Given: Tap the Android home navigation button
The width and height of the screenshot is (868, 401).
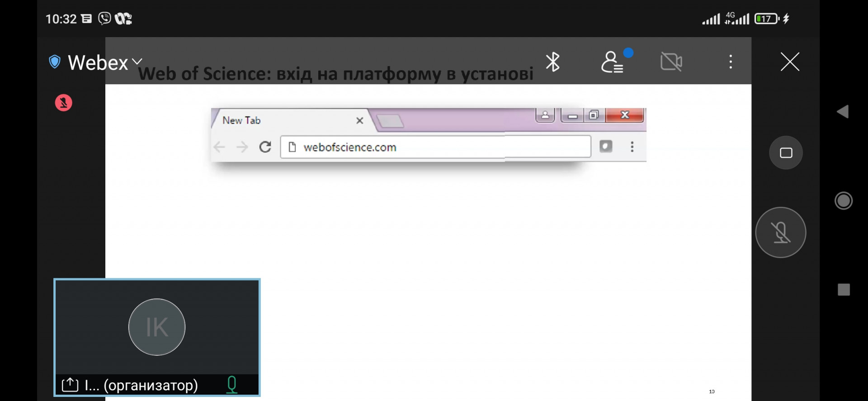Looking at the screenshot, I should (844, 200).
